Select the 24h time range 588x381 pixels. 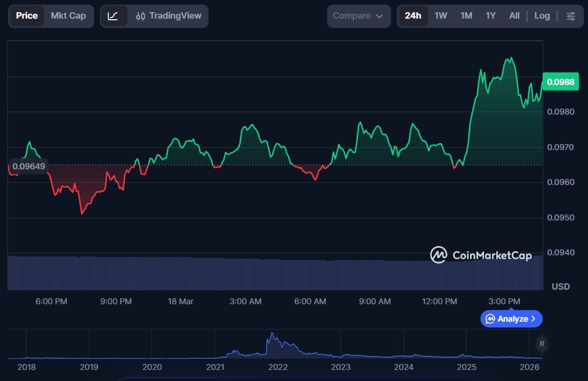[x=413, y=16]
